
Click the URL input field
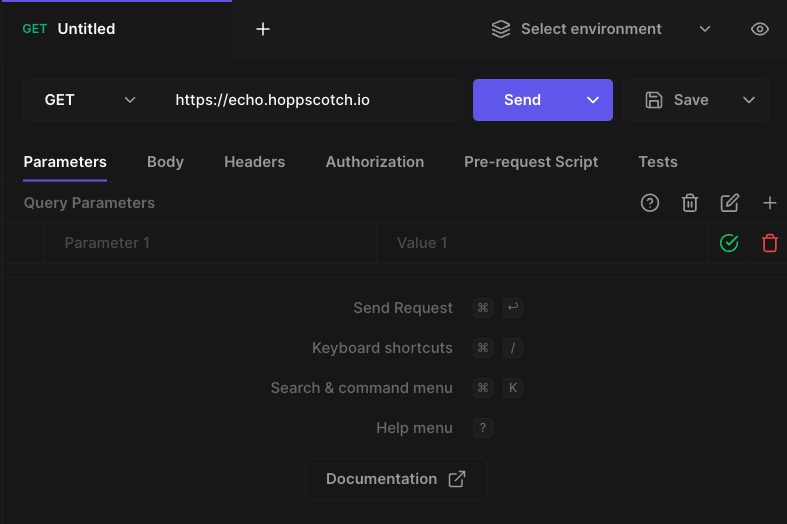coord(308,100)
